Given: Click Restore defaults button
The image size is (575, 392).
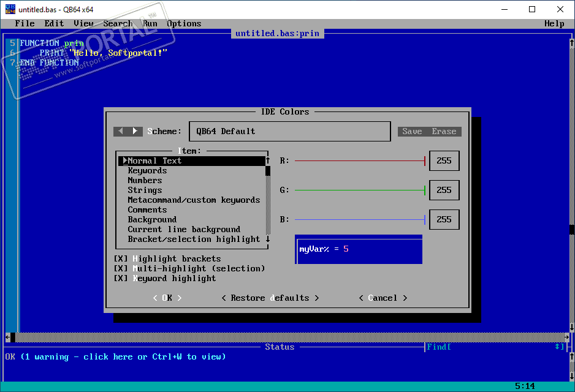Looking at the screenshot, I should click(270, 298).
